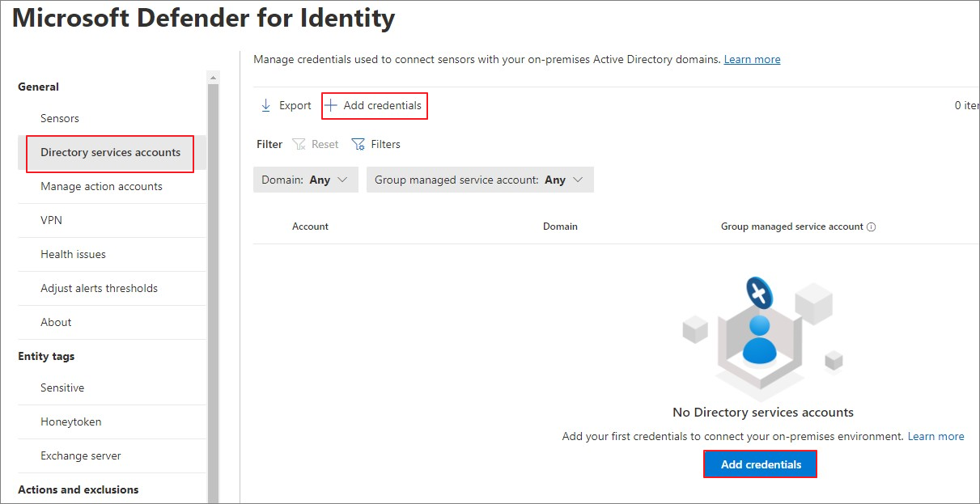Click the sidebar scroll up arrow
Viewport: 980px width, 504px height.
click(x=214, y=78)
